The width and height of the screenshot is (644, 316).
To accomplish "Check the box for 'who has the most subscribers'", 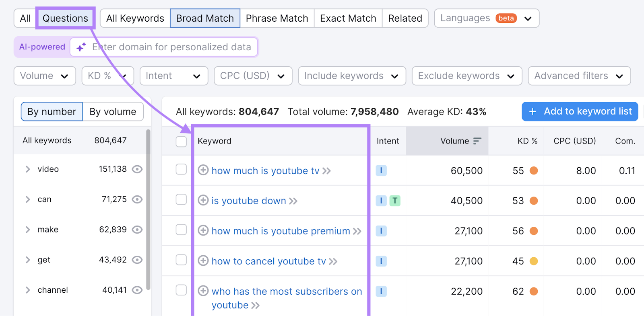I will pyautogui.click(x=181, y=290).
